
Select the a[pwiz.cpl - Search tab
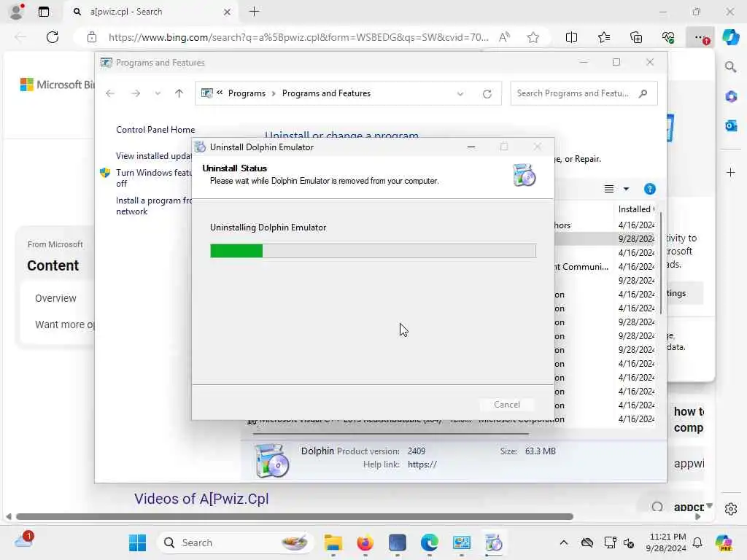tap(152, 12)
